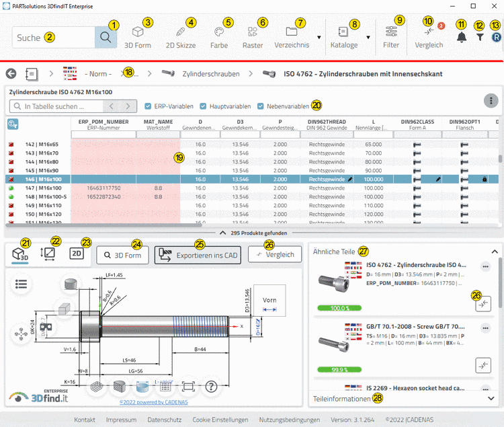
Task: Click the table horizontal scrollbar
Action: point(104,225)
